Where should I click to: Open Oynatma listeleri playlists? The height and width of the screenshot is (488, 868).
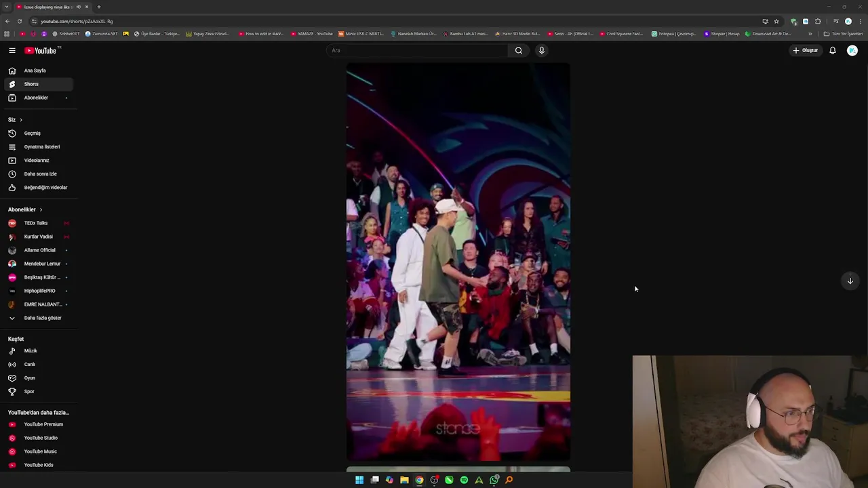pyautogui.click(x=39, y=146)
